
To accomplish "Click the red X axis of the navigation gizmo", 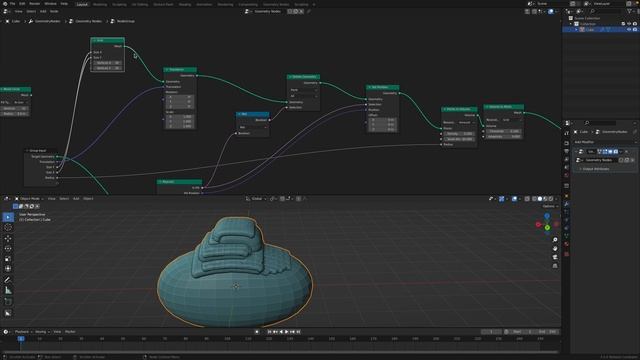I will pos(538,224).
